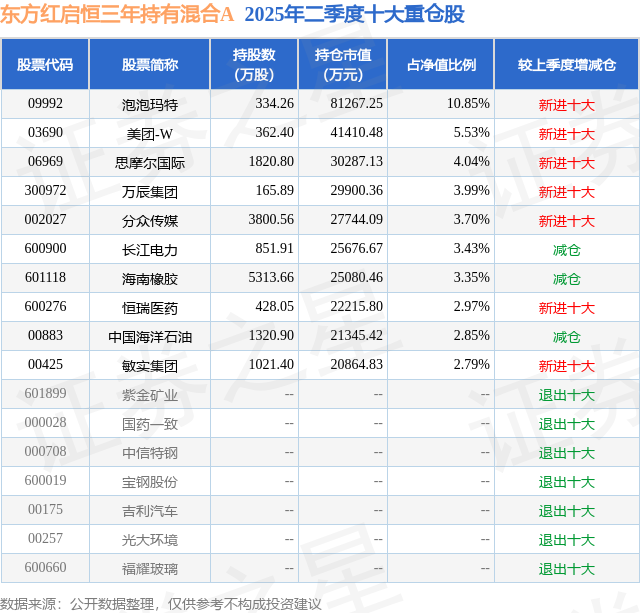Screen dimensions: 640x613
Task: Select stock code 600660
Action: [45, 567]
